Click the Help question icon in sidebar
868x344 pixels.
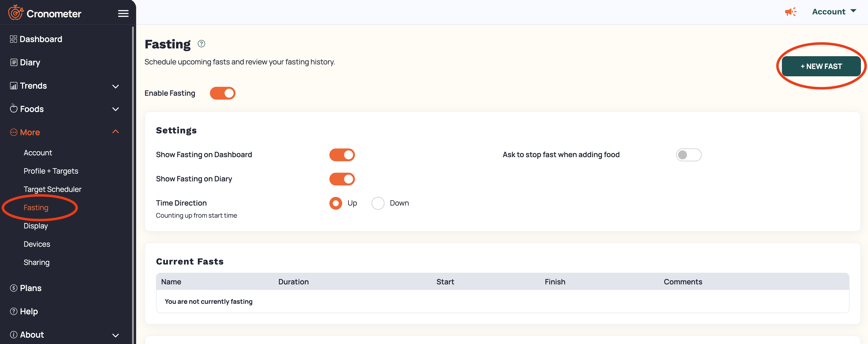coord(13,311)
